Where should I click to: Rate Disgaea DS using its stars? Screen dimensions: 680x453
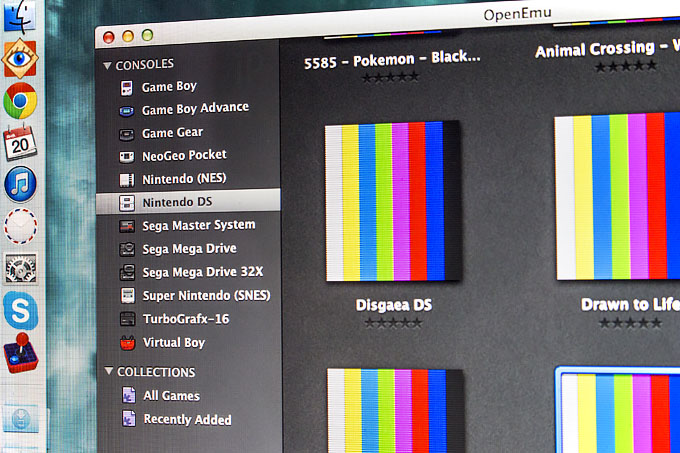(393, 323)
